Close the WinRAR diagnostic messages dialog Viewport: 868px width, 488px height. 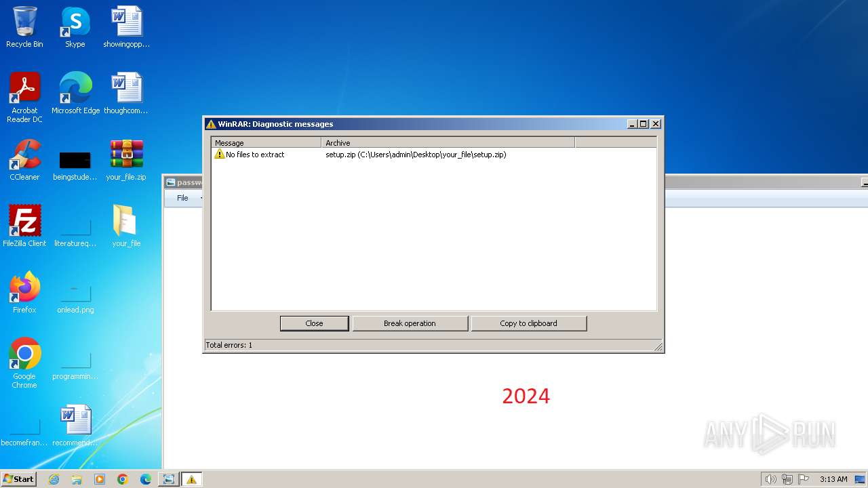coord(315,323)
